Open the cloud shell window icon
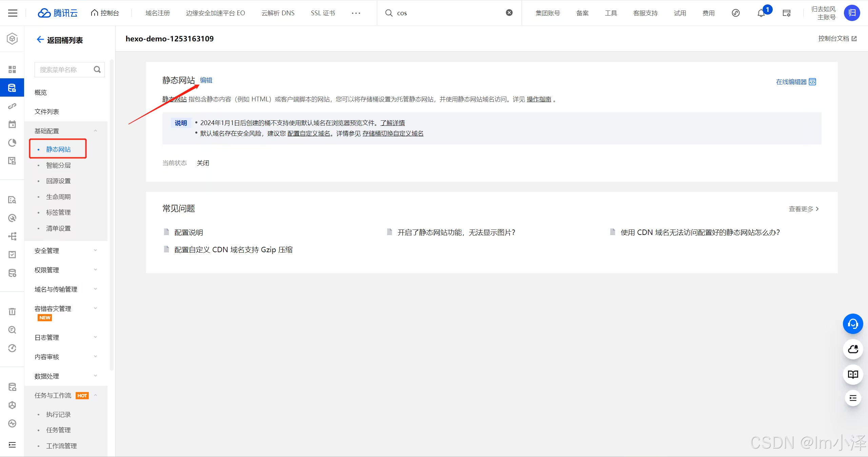Screen dimensions: 868x457 [x=786, y=13]
